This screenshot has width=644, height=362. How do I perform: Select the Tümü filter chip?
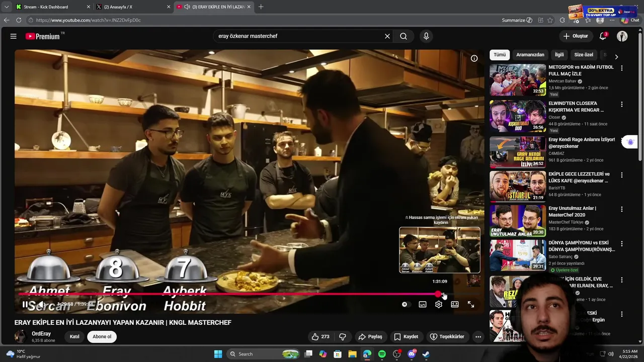click(500, 55)
